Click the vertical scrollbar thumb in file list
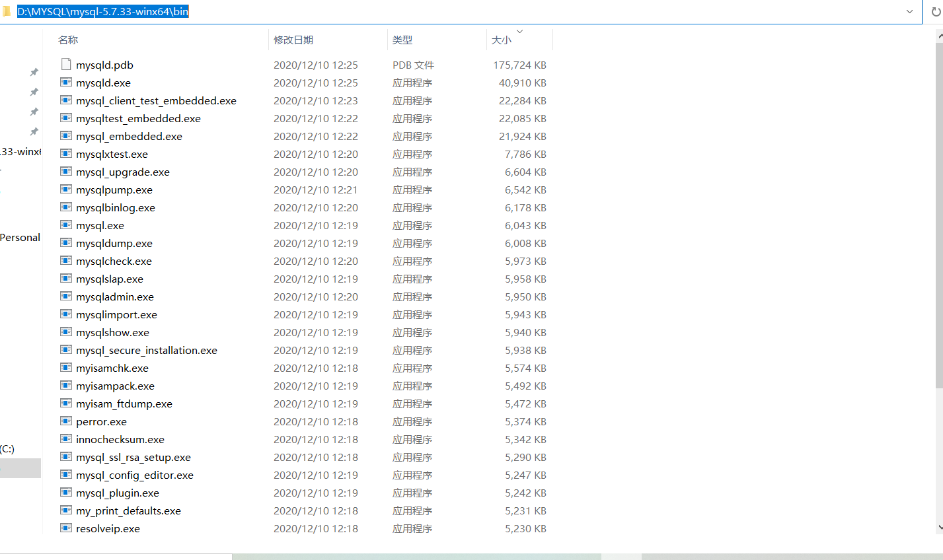This screenshot has height=560, width=943. coord(940,215)
